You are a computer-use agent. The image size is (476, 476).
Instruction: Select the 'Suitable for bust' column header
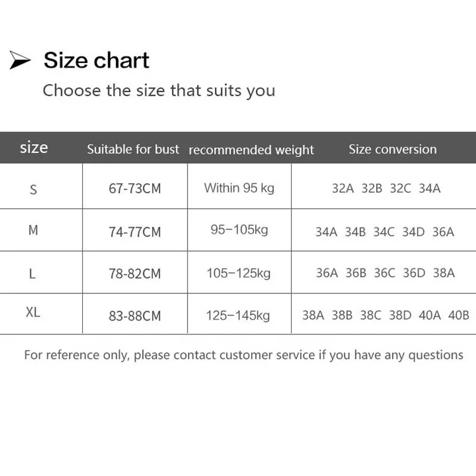point(133,149)
